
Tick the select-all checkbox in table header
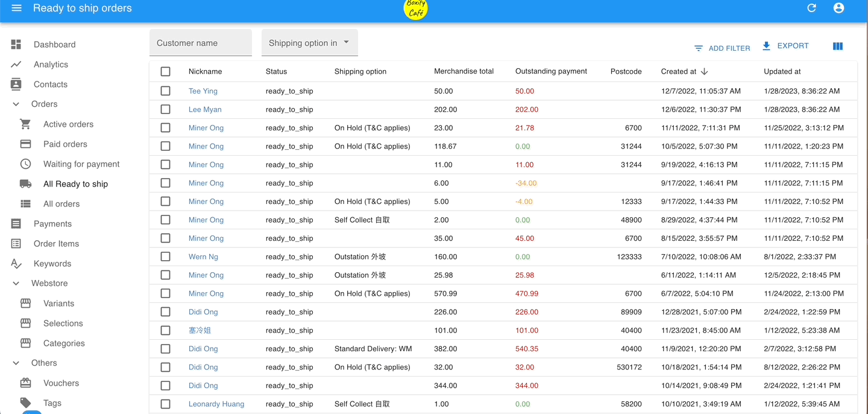click(x=166, y=72)
